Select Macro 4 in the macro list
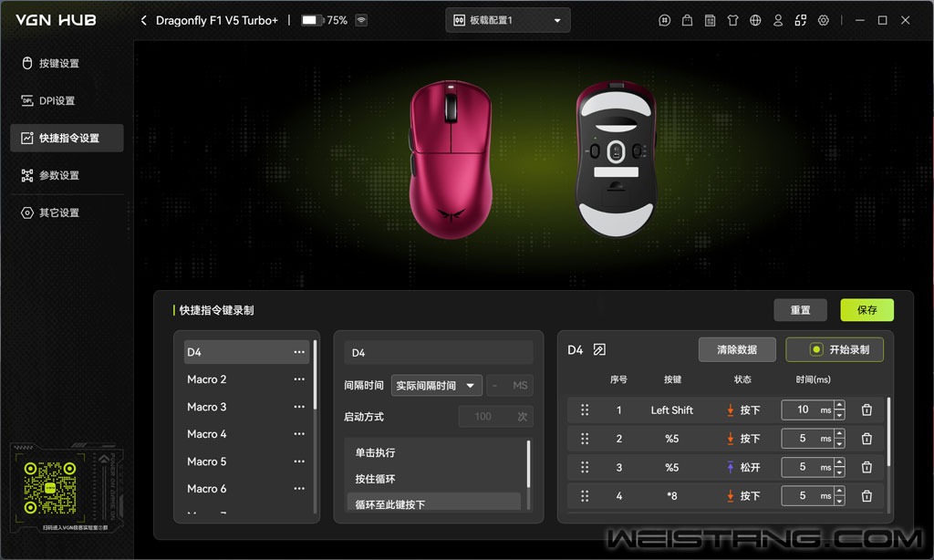This screenshot has width=934, height=560. click(246, 434)
